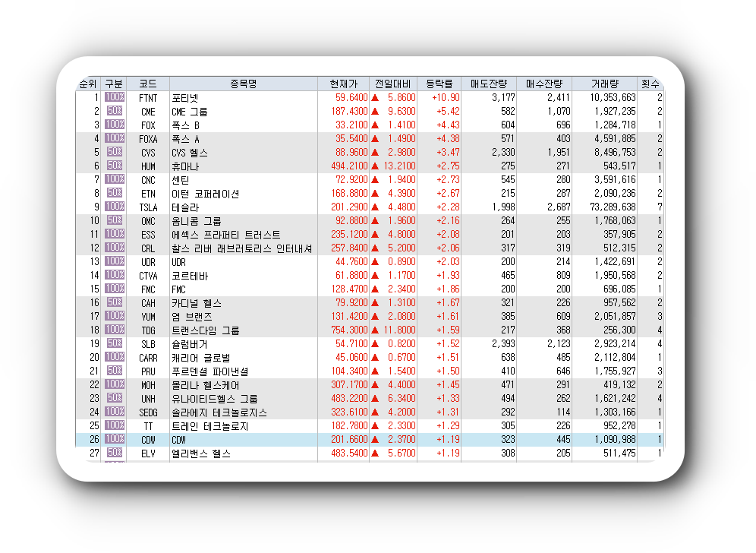Click the CVS volume 8,496,753

tap(616, 152)
